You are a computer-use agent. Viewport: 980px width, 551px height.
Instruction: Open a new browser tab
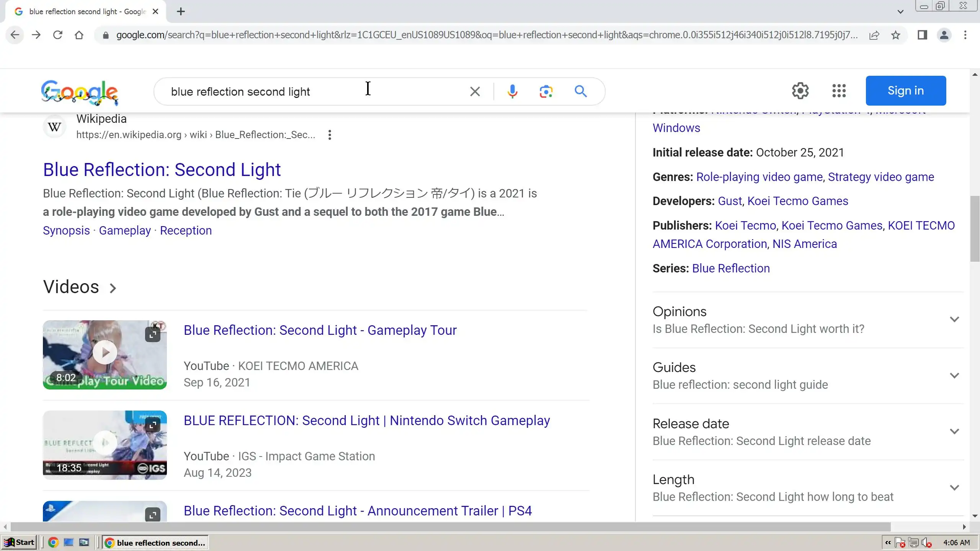[181, 11]
